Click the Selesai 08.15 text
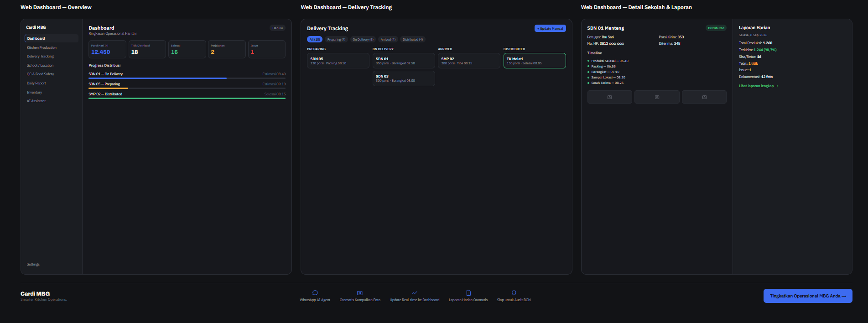 coord(275,94)
